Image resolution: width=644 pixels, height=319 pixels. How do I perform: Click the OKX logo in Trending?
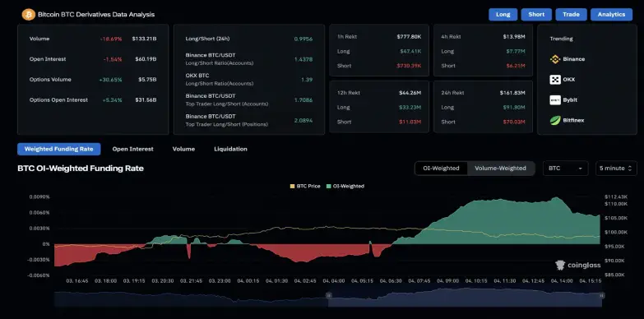[x=555, y=80]
